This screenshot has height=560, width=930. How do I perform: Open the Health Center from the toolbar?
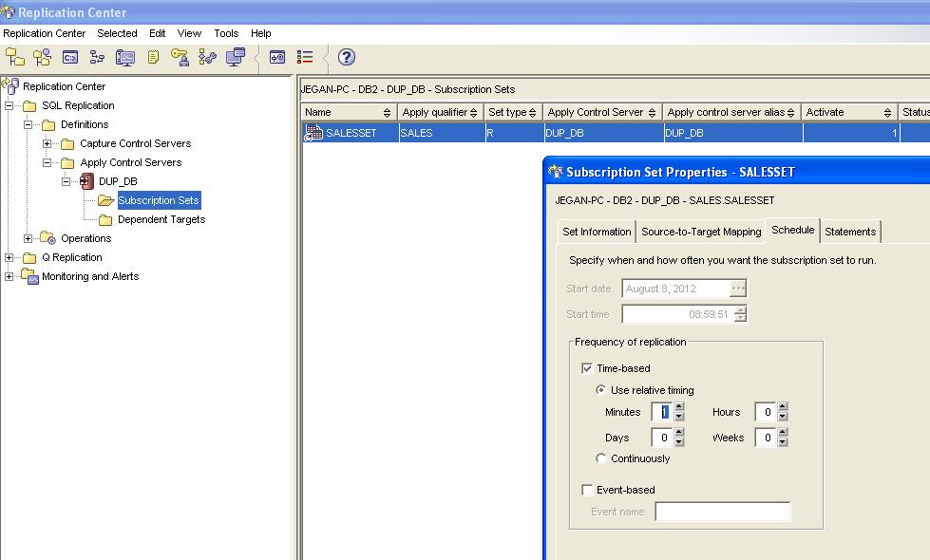click(124, 59)
